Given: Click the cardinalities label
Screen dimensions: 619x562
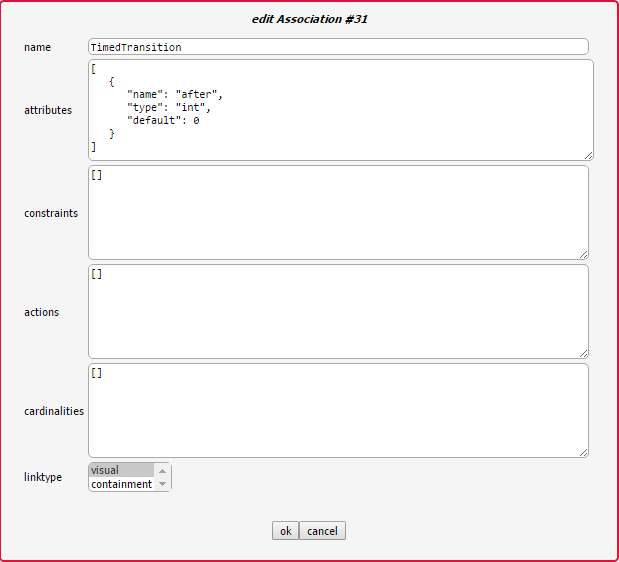Looking at the screenshot, I should click(54, 411).
